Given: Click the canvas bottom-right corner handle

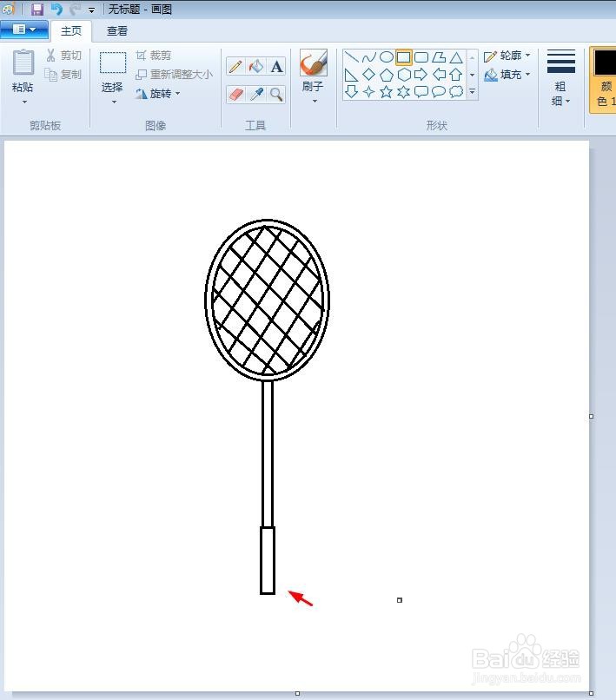Looking at the screenshot, I should [591, 693].
